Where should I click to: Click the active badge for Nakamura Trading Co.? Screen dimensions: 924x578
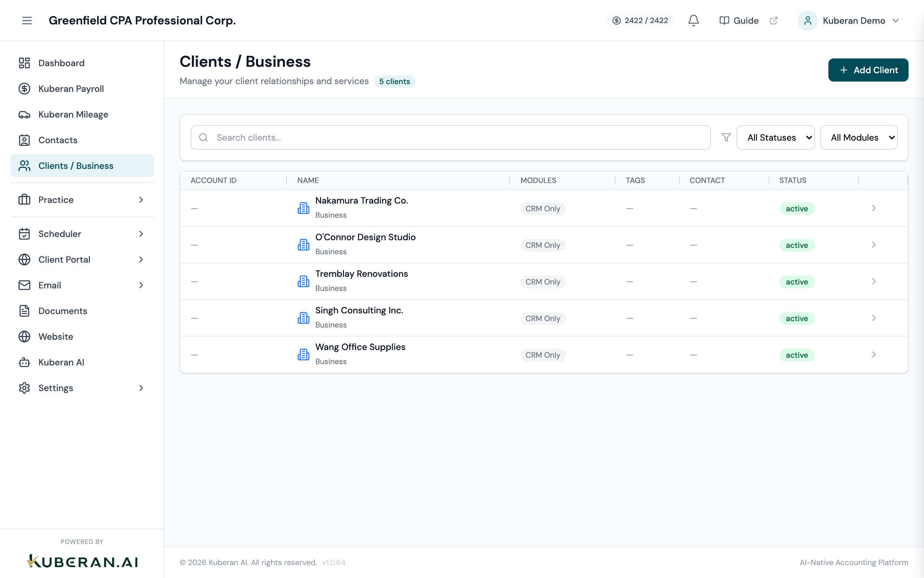pos(797,208)
